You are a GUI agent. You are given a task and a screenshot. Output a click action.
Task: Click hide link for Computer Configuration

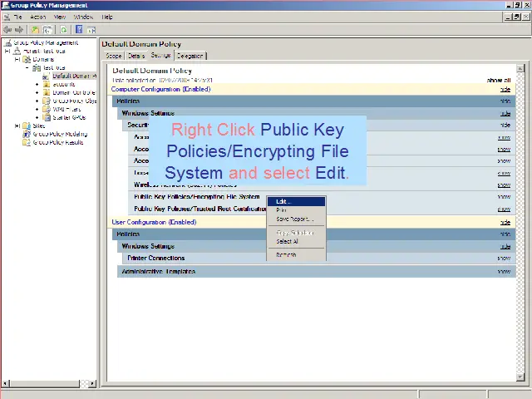[x=505, y=89]
